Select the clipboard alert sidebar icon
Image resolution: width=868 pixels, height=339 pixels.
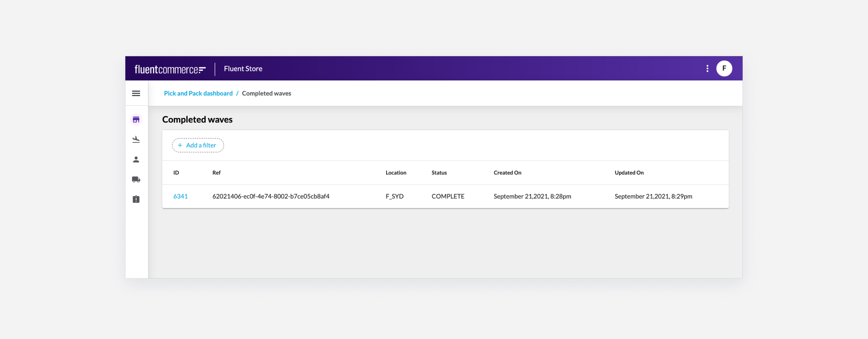click(x=136, y=199)
